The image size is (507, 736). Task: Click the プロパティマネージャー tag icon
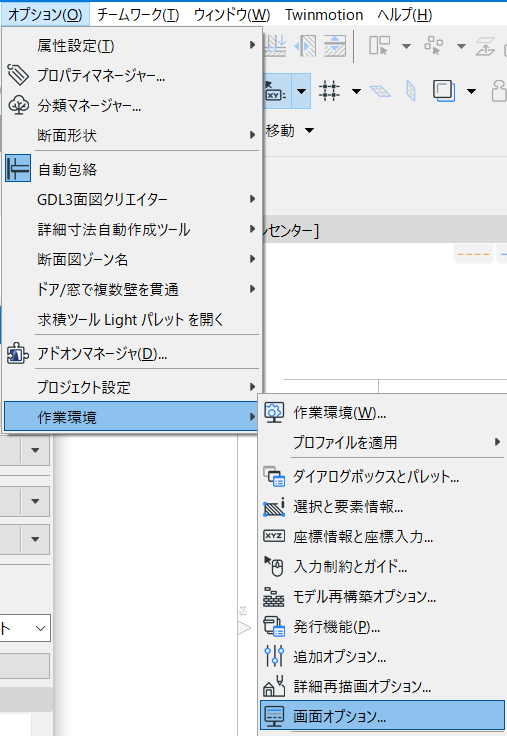click(18, 75)
